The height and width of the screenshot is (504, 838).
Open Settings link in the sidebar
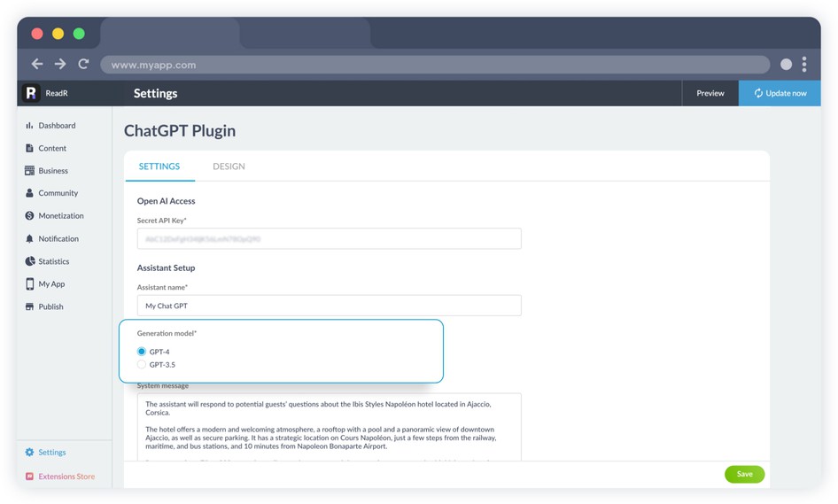coord(52,452)
